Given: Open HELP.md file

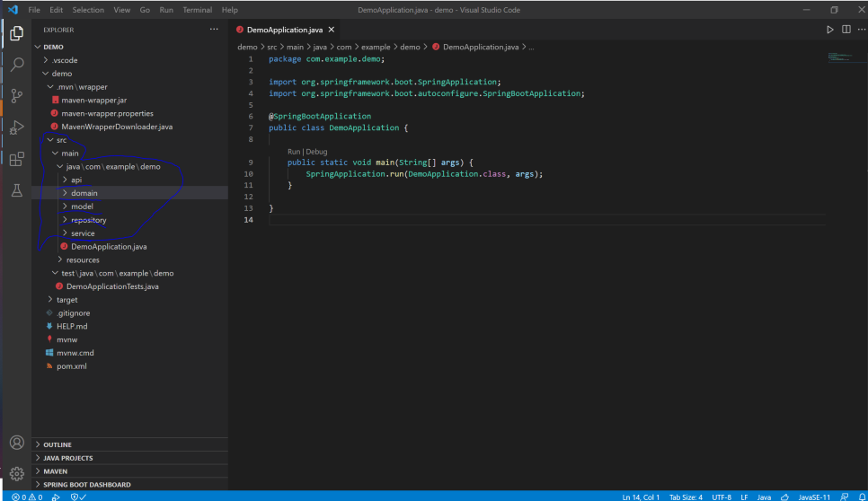Looking at the screenshot, I should pos(72,326).
